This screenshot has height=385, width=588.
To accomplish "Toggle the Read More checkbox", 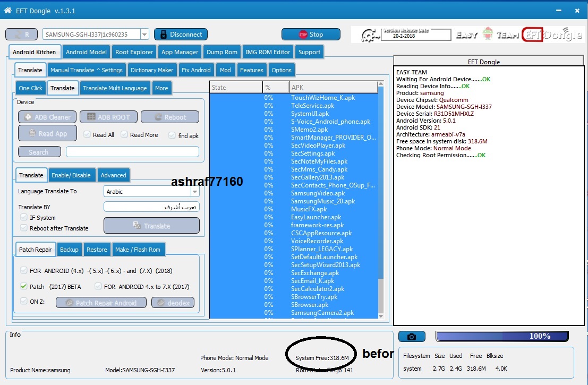I will point(124,134).
